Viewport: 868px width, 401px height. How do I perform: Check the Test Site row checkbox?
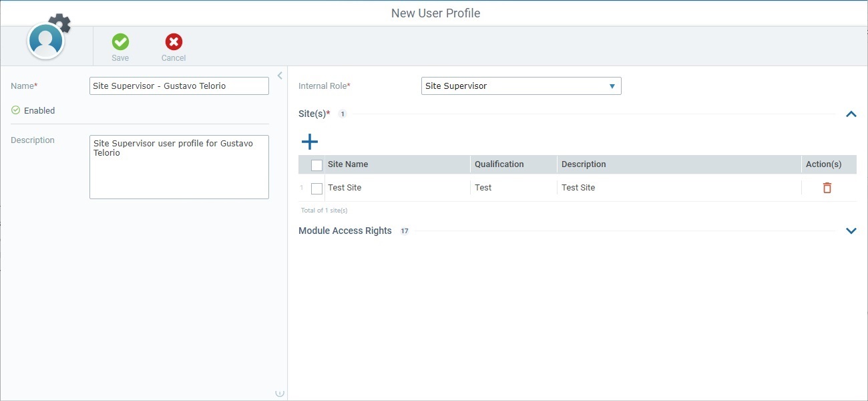click(316, 188)
